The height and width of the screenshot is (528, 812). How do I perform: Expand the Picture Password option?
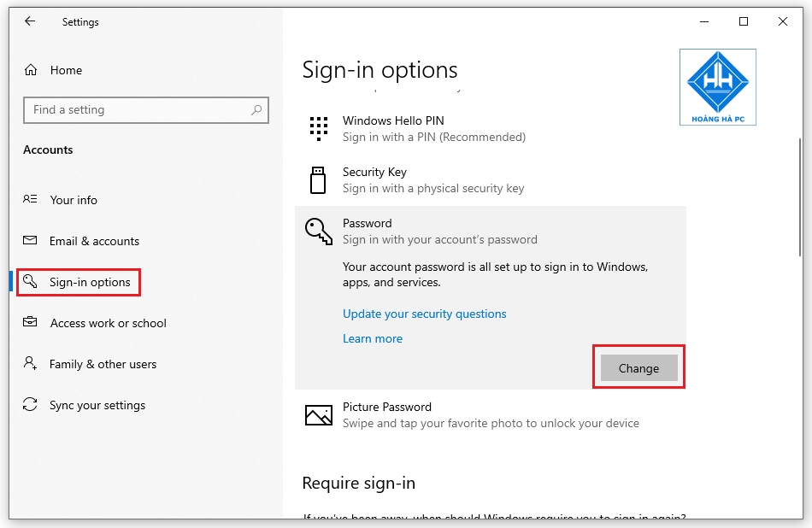click(x=491, y=415)
